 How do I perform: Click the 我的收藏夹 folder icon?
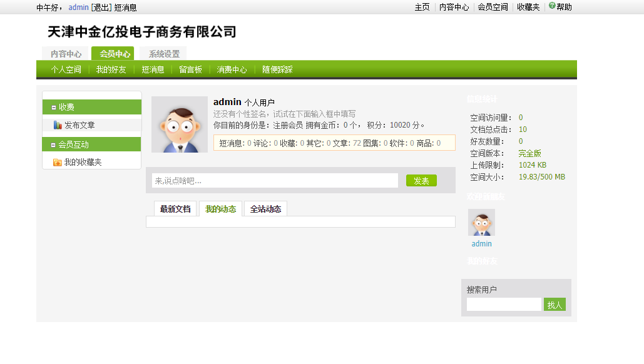click(58, 162)
